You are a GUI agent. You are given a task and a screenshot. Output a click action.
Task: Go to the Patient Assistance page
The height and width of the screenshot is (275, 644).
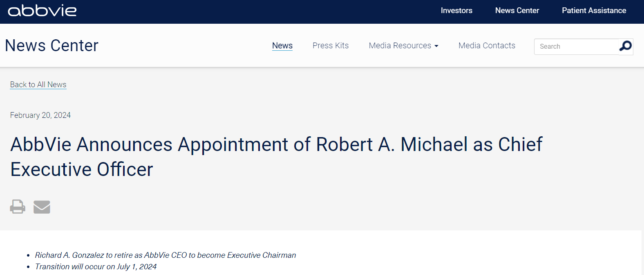tap(594, 11)
